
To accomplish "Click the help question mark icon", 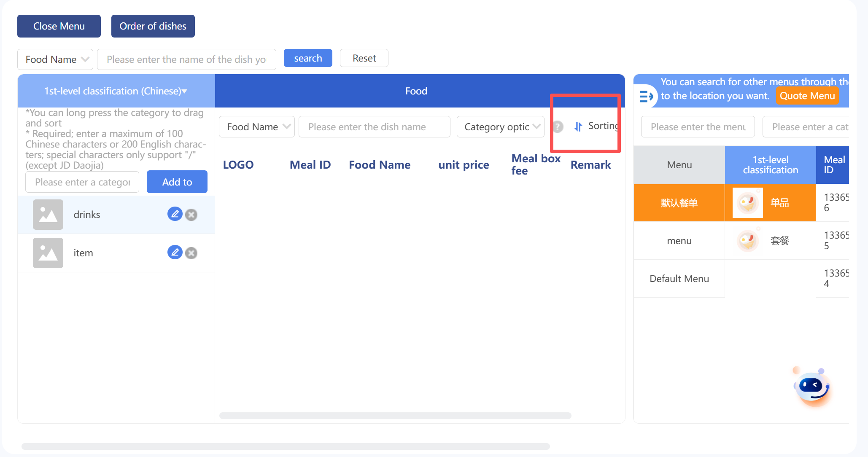I will (x=558, y=126).
